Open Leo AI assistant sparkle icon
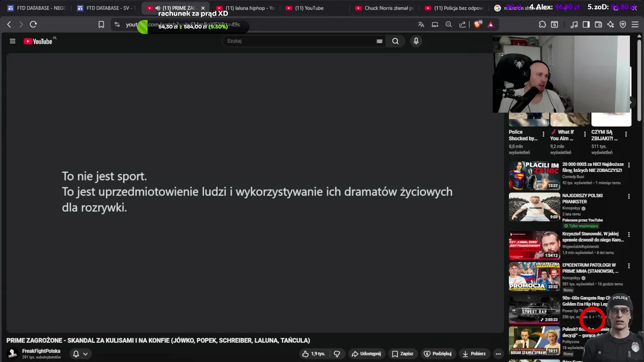Screen dimensions: 644x362 pos(610,24)
